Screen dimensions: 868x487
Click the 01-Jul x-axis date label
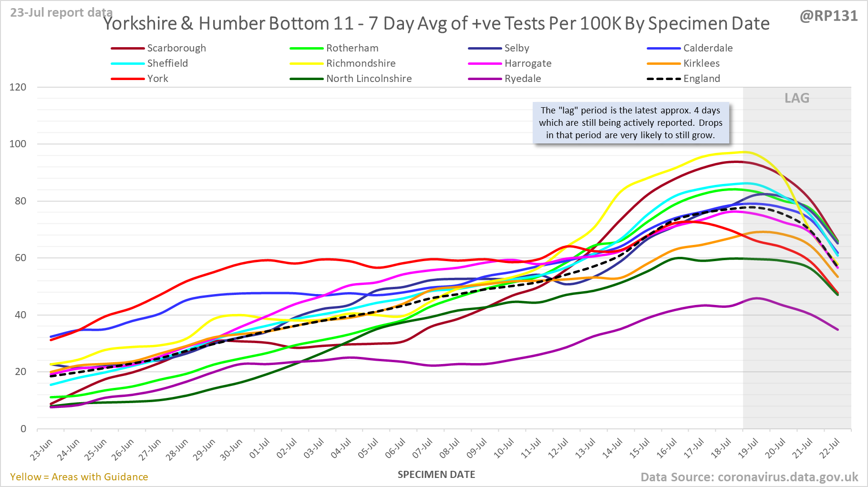pyautogui.click(x=260, y=449)
